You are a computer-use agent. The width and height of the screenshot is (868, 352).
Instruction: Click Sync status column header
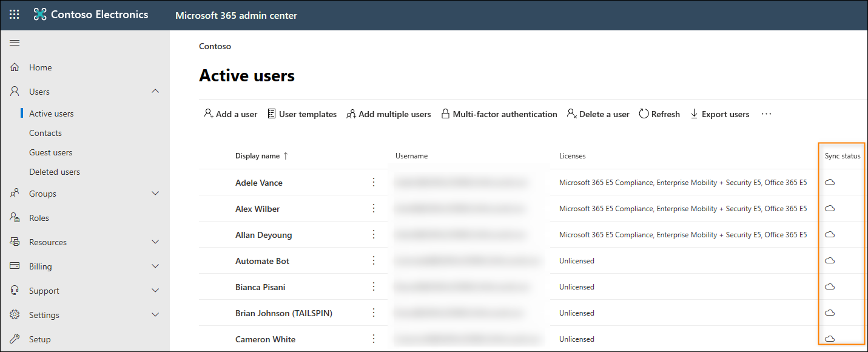(843, 156)
